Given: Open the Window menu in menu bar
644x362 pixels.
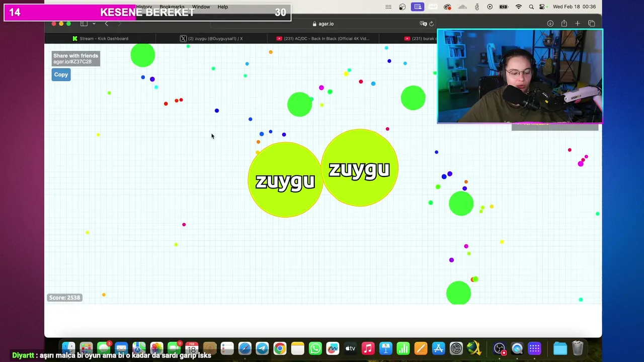Looking at the screenshot, I should (x=201, y=7).
